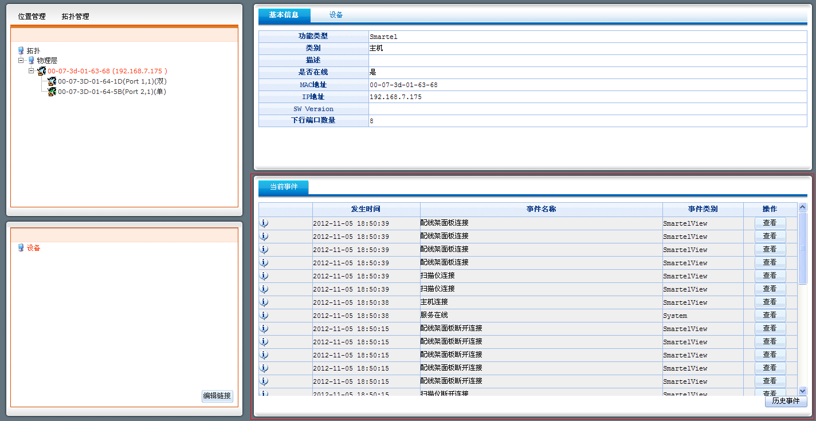Click 查看 for the 主机连接 event

(769, 302)
